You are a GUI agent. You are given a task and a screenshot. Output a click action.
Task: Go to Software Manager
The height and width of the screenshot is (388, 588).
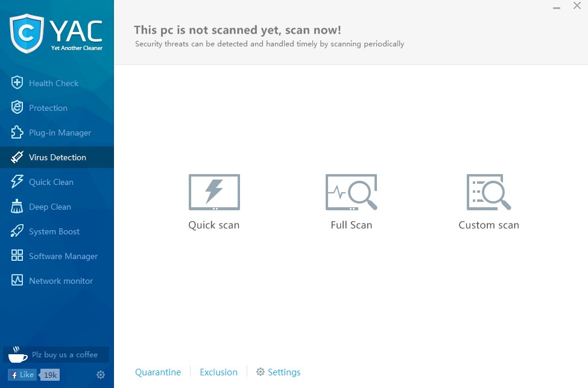57,256
